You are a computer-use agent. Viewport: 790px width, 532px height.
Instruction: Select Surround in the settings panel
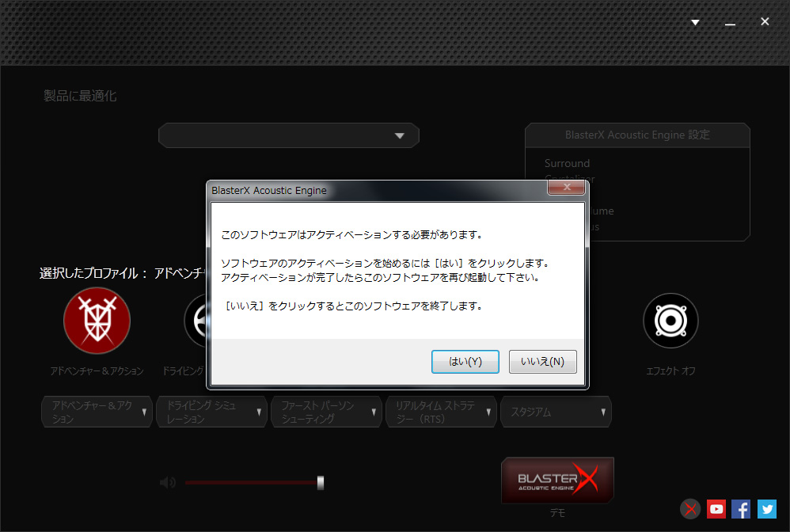(567, 163)
